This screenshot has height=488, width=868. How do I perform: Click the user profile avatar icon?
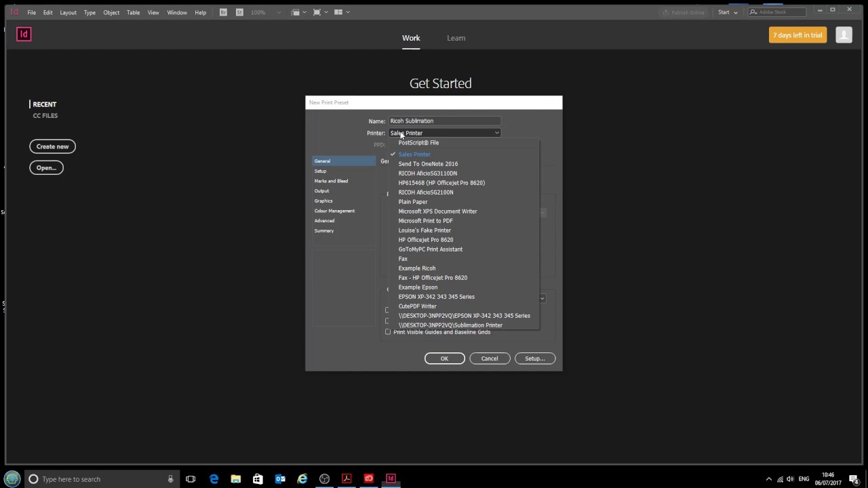[x=844, y=35]
